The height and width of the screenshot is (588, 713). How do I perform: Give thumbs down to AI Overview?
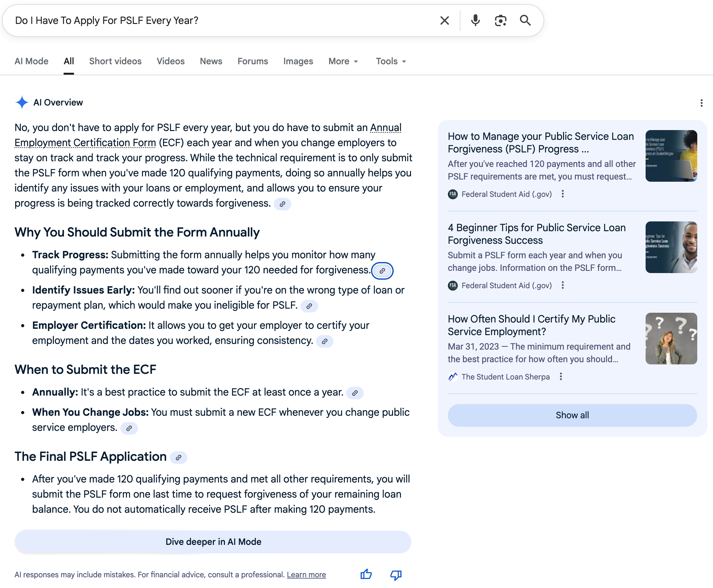pos(396,574)
